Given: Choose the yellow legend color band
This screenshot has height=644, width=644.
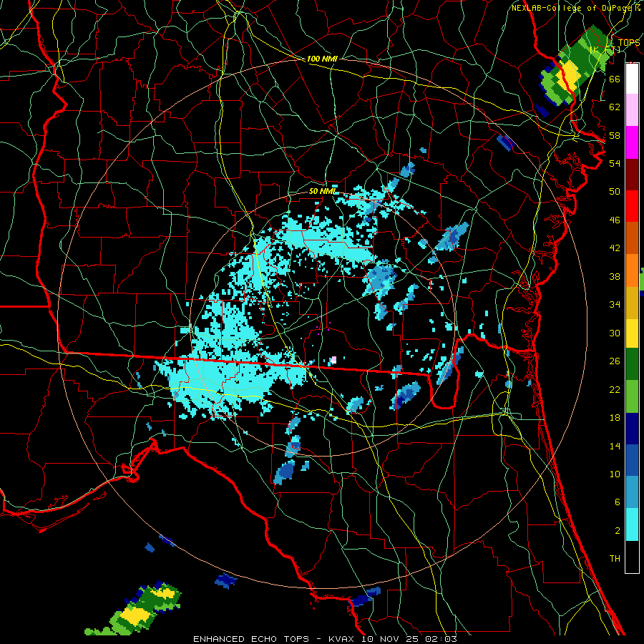Looking at the screenshot, I should point(632,333).
